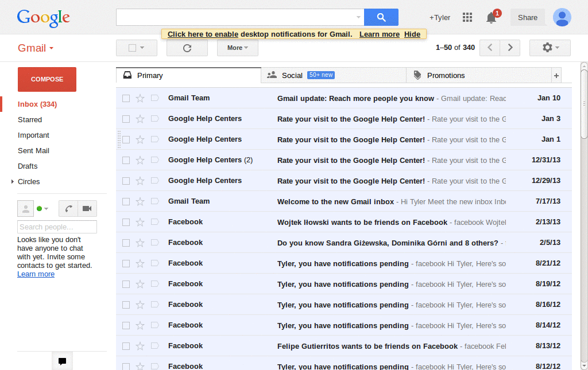Image resolution: width=588 pixels, height=370 pixels.
Task: Open the More actions dropdown
Action: tap(237, 48)
